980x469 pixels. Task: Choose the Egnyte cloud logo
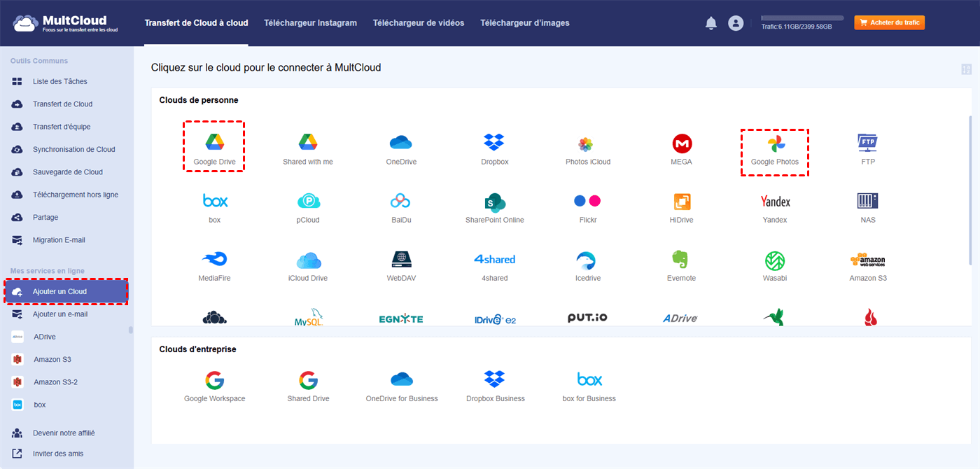[401, 319]
